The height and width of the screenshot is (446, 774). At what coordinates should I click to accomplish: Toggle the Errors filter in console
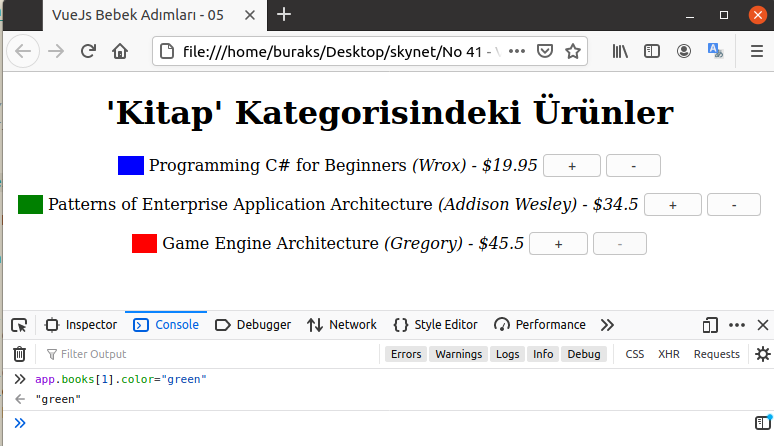405,354
